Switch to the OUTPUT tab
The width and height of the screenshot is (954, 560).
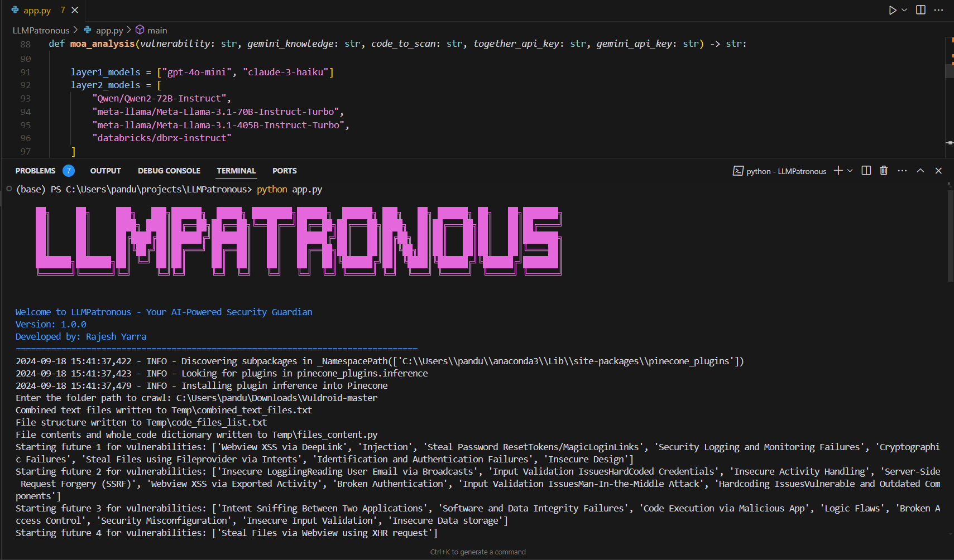(x=105, y=171)
